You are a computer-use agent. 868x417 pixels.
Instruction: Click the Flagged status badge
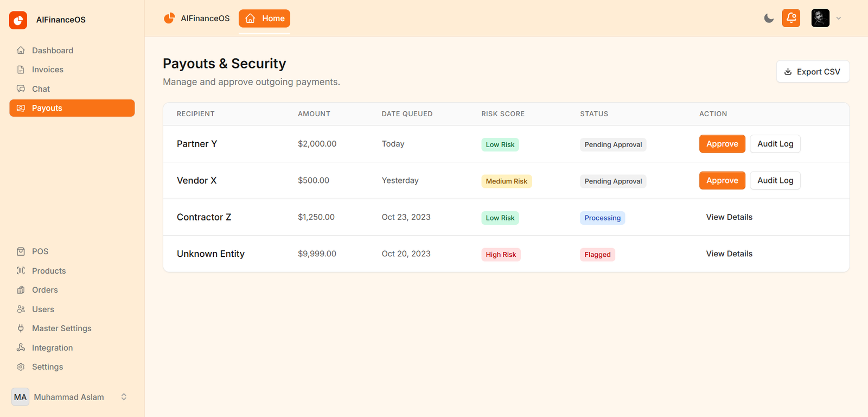597,255
